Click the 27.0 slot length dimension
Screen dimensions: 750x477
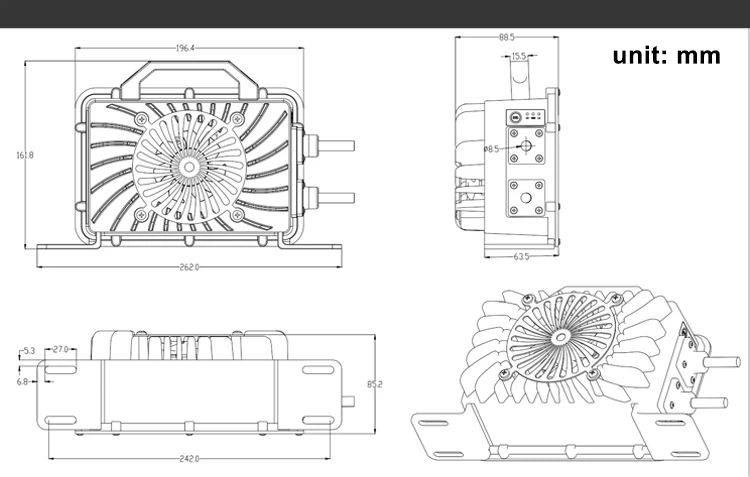pyautogui.click(x=61, y=350)
